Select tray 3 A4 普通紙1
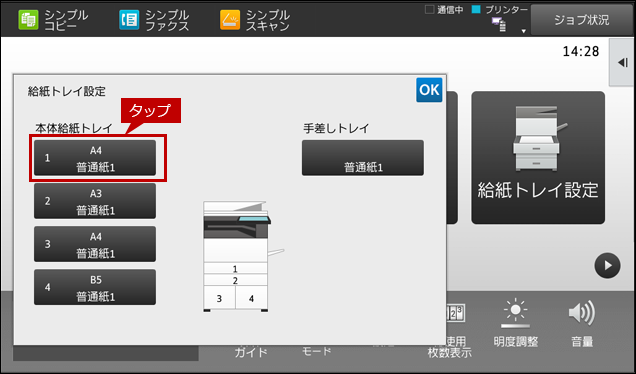Image resolution: width=636 pixels, height=374 pixels. point(95,244)
